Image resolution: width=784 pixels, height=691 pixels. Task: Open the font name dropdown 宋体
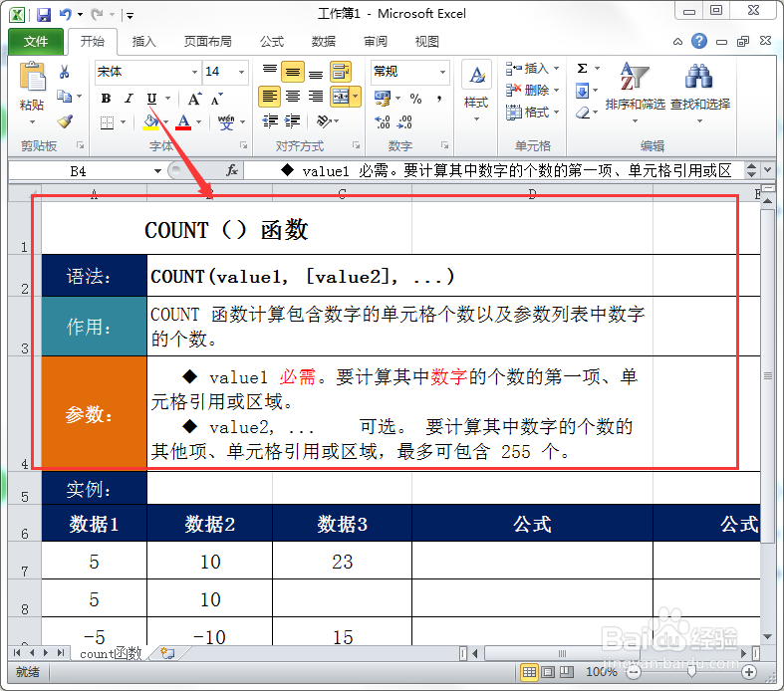pyautogui.click(x=195, y=72)
